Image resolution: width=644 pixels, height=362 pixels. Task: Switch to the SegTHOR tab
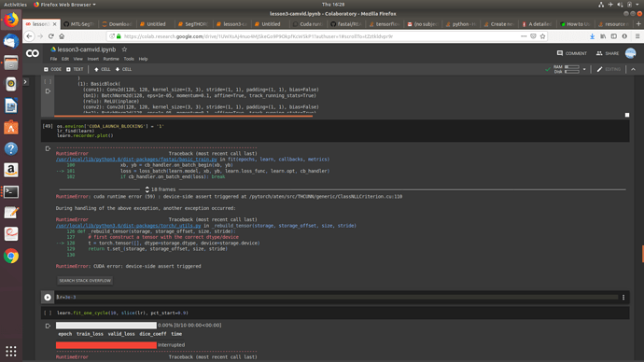(193, 24)
